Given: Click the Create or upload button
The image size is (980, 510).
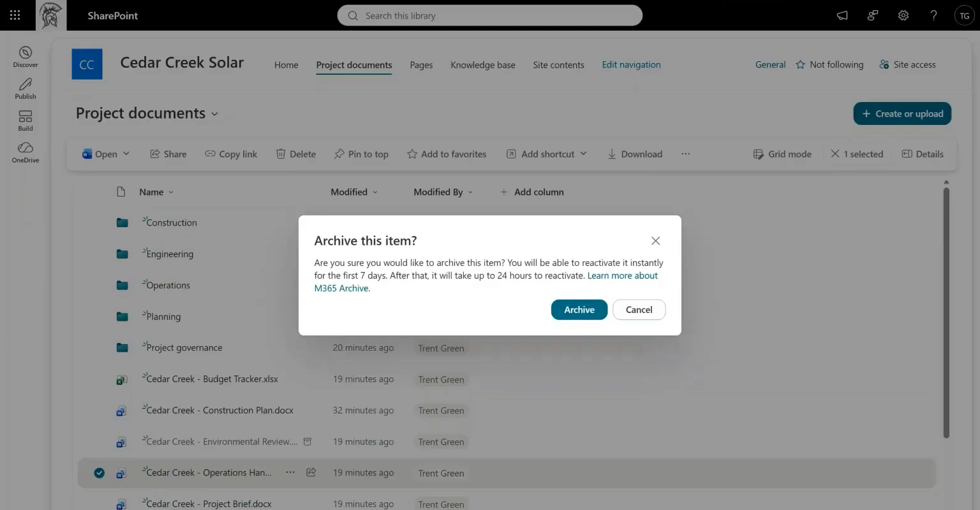Looking at the screenshot, I should [x=902, y=113].
